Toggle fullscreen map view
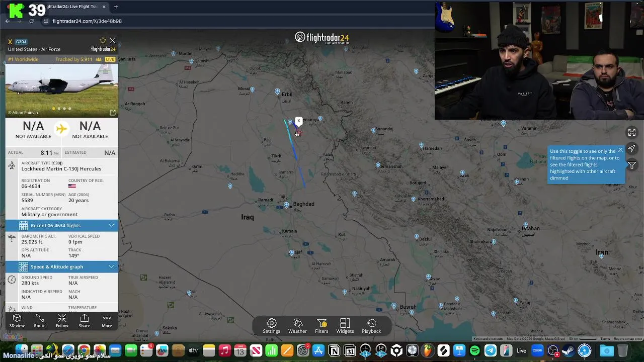This screenshot has height=362, width=644. point(632,132)
